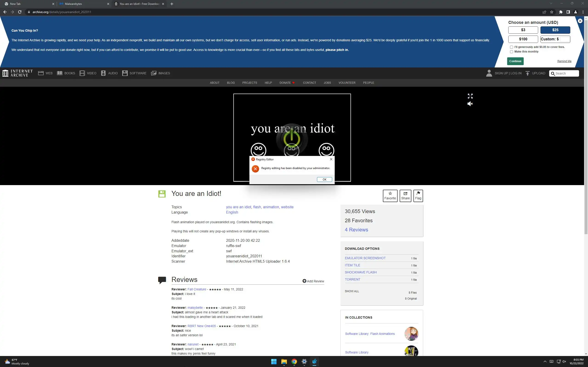Click the Upload arrow icon
Viewport: 588px width, 367px height.
[x=527, y=73]
